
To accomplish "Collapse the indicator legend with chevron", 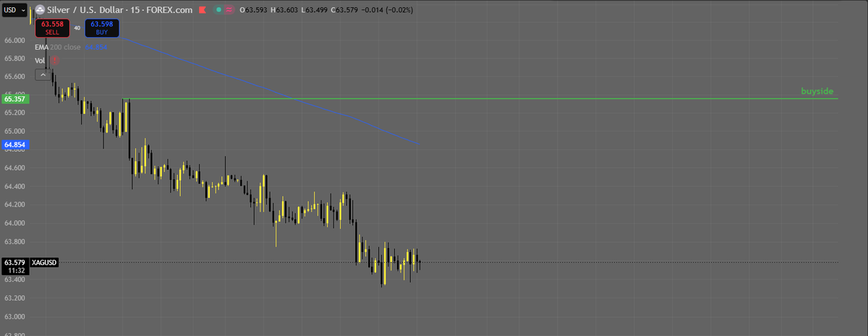I will pyautogui.click(x=43, y=74).
